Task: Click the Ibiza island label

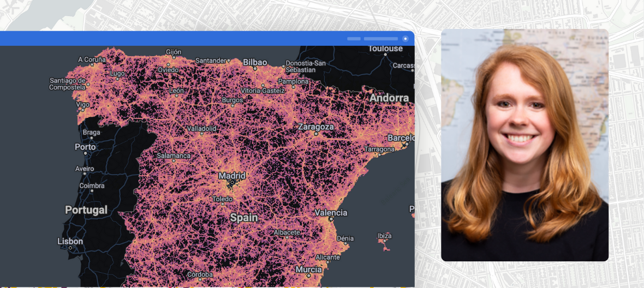Action: [x=384, y=236]
